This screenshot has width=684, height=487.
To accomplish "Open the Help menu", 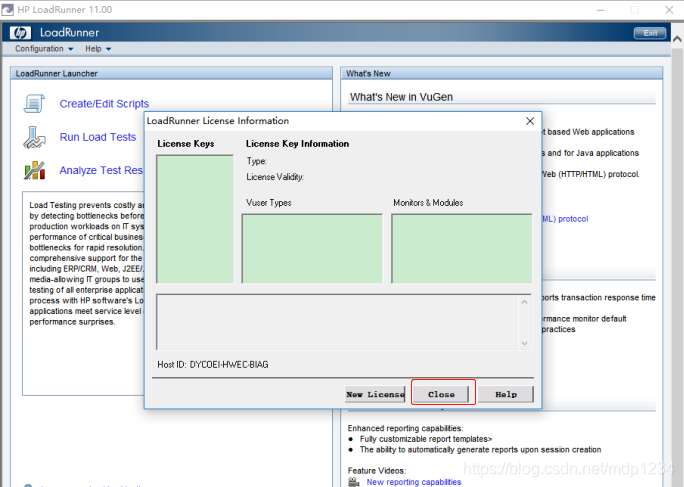I will click(98, 49).
